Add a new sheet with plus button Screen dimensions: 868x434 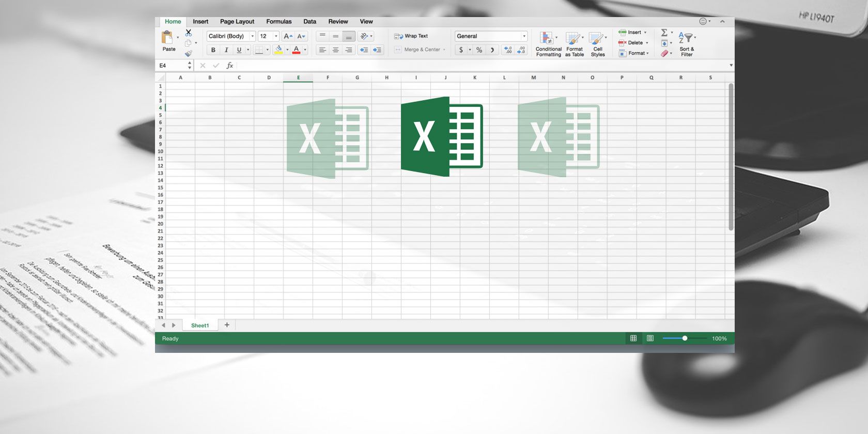click(227, 325)
